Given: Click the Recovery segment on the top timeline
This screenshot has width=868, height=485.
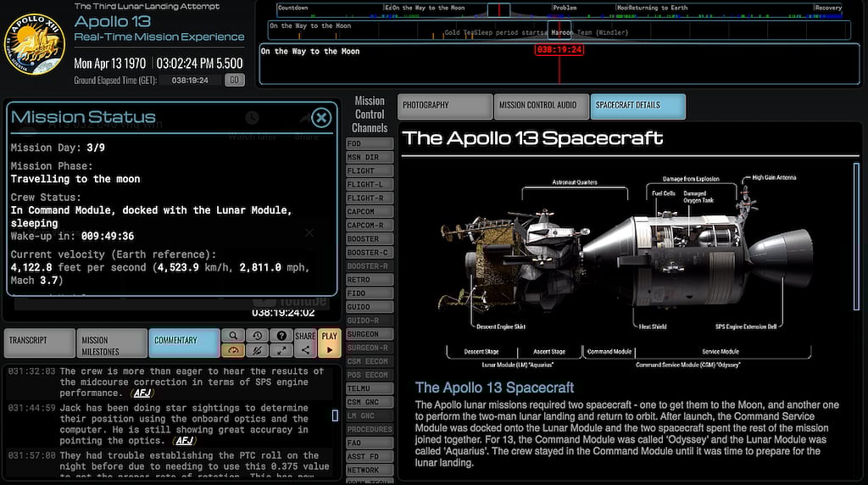Looking at the screenshot, I should [827, 8].
